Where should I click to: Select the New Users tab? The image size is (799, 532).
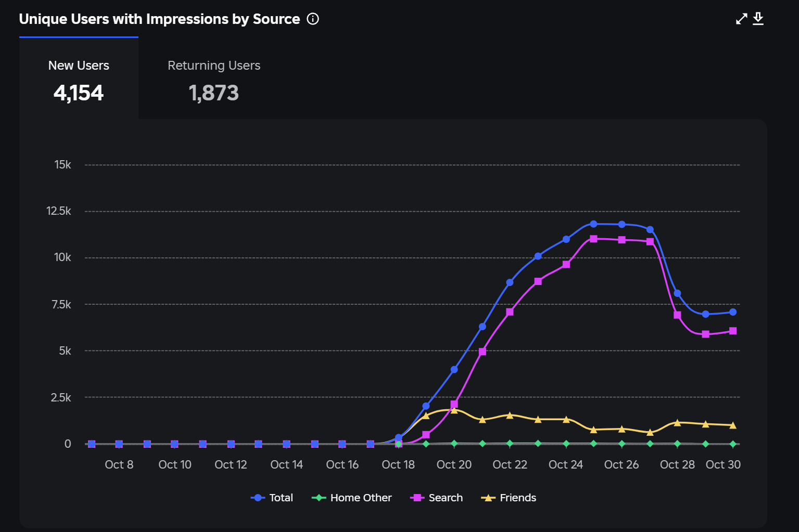pyautogui.click(x=79, y=79)
